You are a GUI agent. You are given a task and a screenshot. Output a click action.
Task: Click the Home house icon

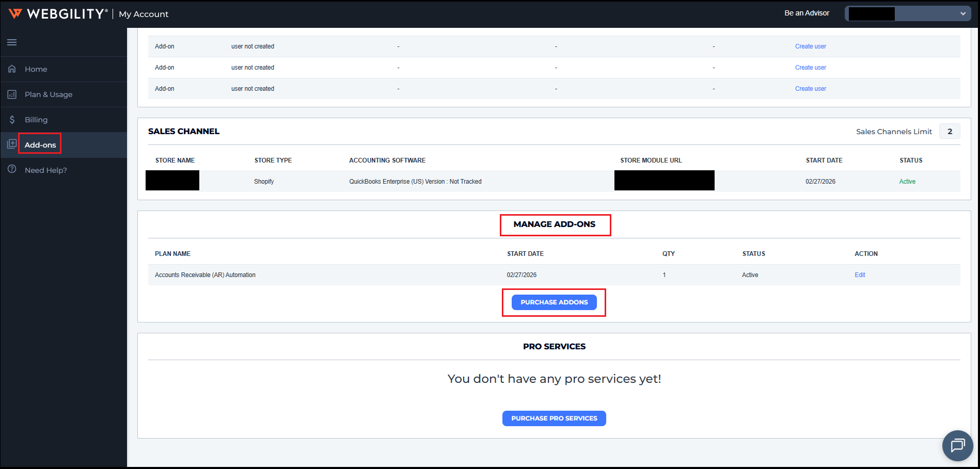[x=12, y=69]
